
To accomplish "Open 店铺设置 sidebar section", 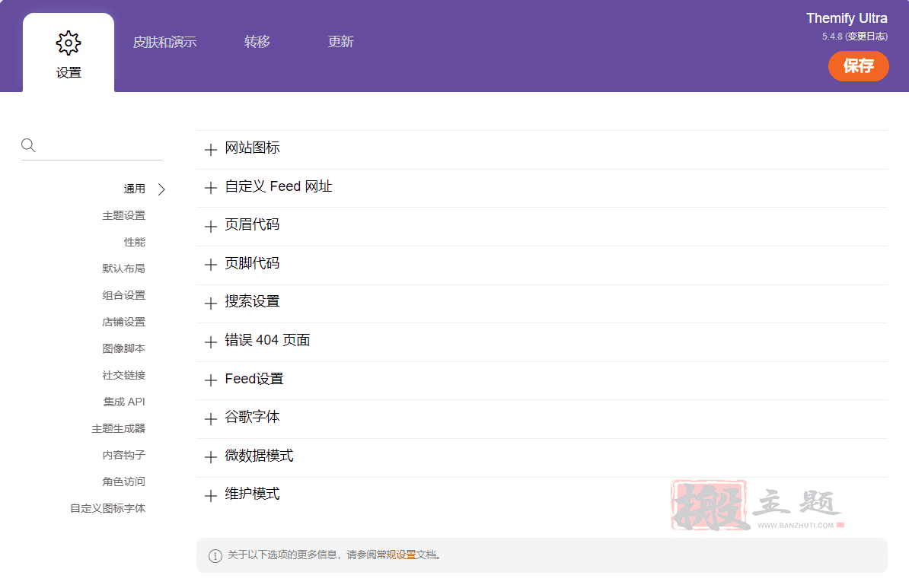I will (x=123, y=322).
